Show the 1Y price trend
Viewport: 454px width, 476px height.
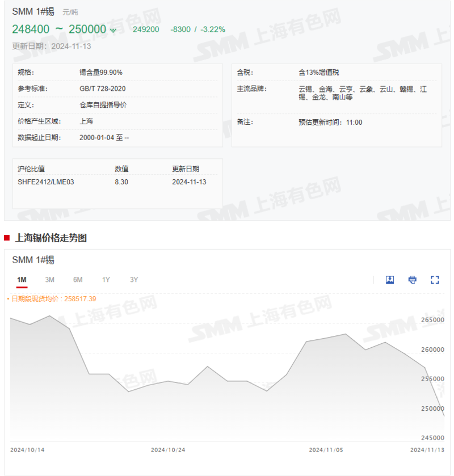click(106, 280)
